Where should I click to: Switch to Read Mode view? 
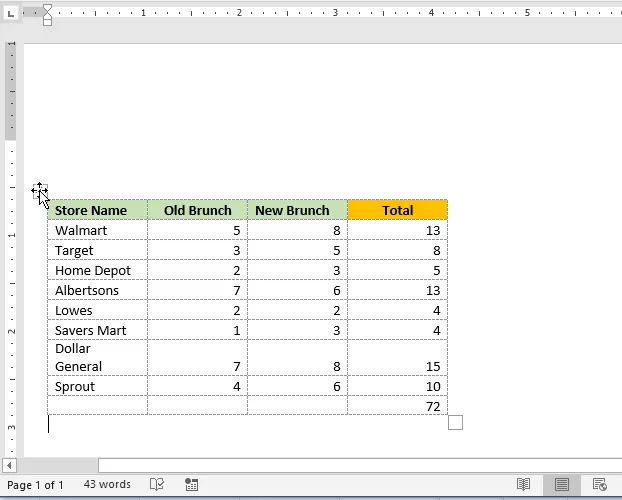(x=523, y=485)
